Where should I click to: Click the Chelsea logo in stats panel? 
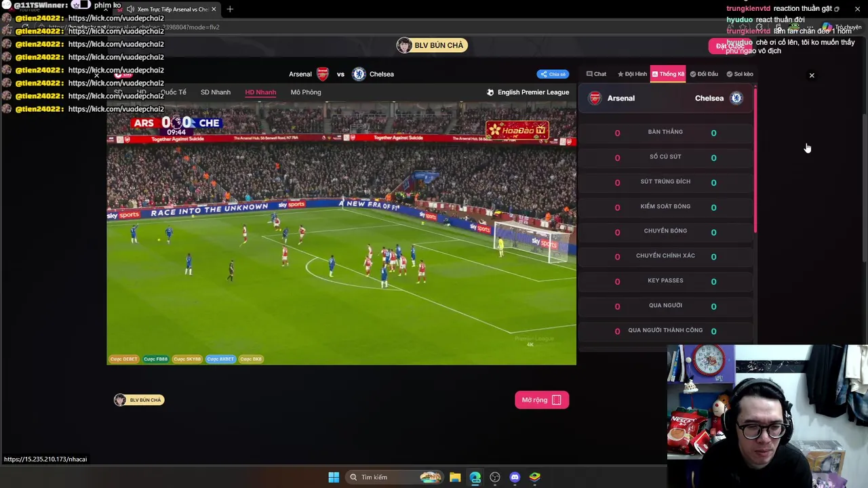pyautogui.click(x=736, y=98)
